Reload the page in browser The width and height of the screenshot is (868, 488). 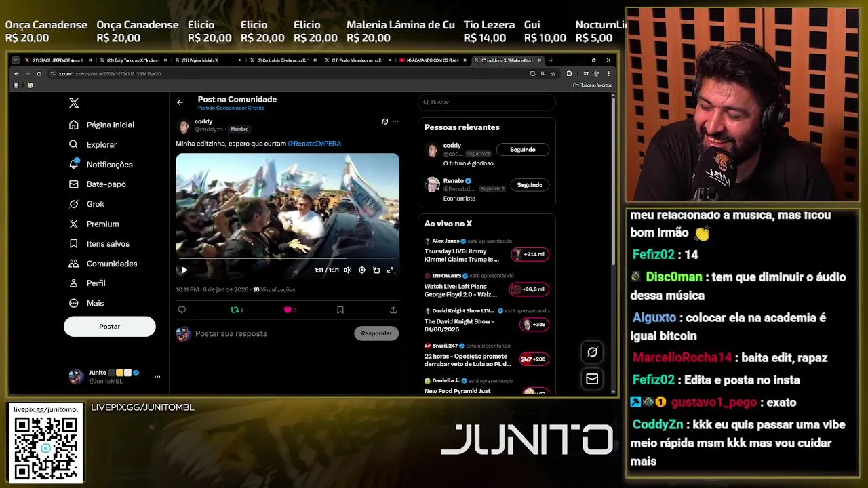coord(39,73)
